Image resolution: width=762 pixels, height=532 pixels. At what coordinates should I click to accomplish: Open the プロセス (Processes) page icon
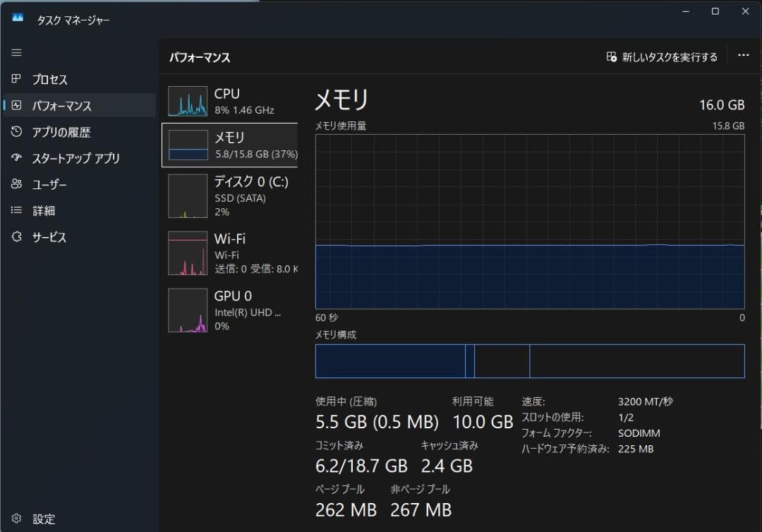(17, 79)
